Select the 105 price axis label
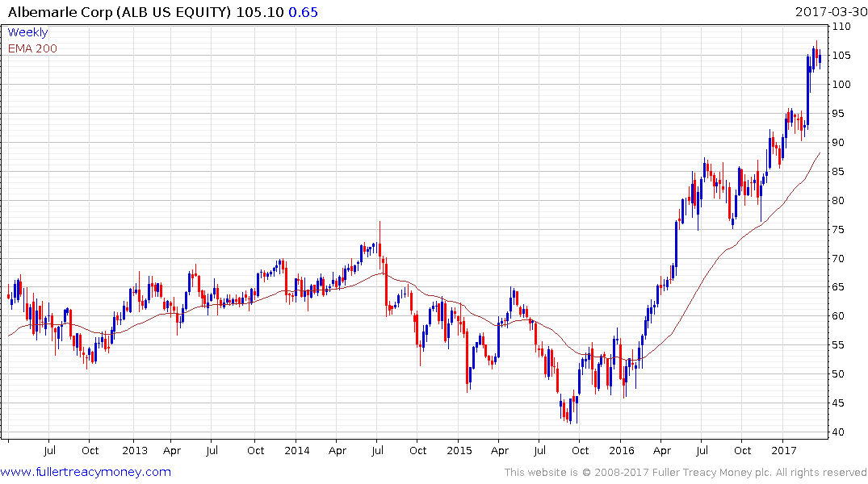The width and height of the screenshot is (868, 484). pos(841,56)
